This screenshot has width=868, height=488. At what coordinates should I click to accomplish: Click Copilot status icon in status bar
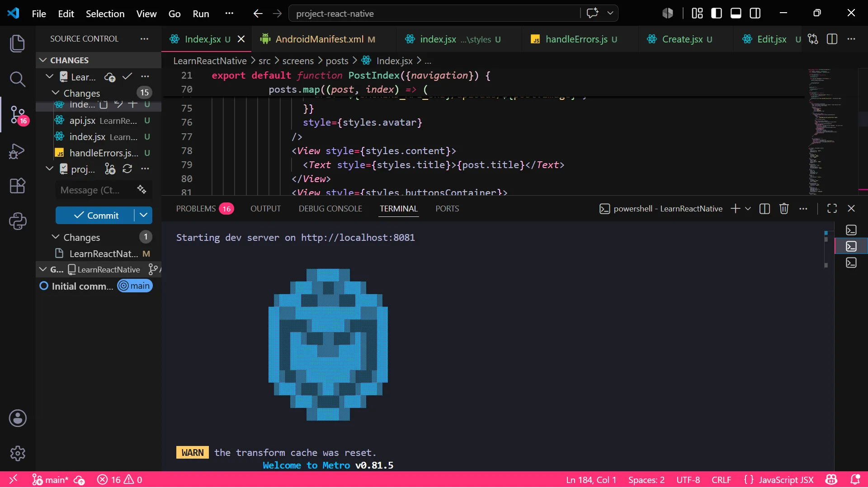[x=831, y=479]
